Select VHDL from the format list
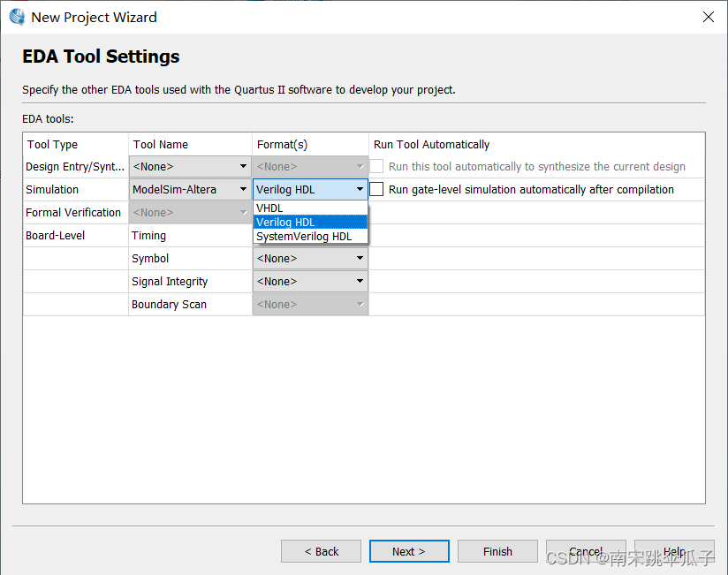 click(310, 208)
